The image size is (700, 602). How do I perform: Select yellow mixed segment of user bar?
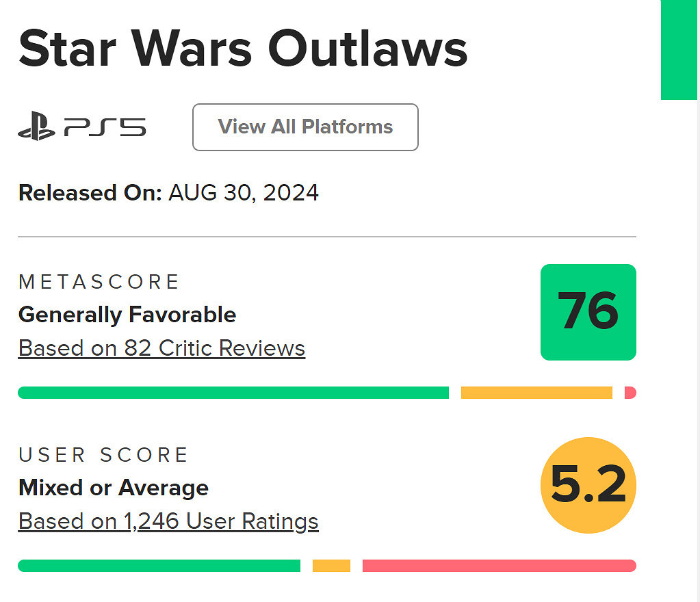pyautogui.click(x=331, y=566)
